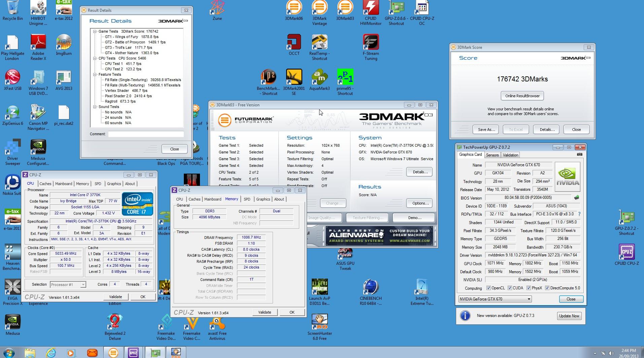Click the Bus Interface help question mark
Image resolution: width=644 pixels, height=358 pixels.
click(x=579, y=214)
